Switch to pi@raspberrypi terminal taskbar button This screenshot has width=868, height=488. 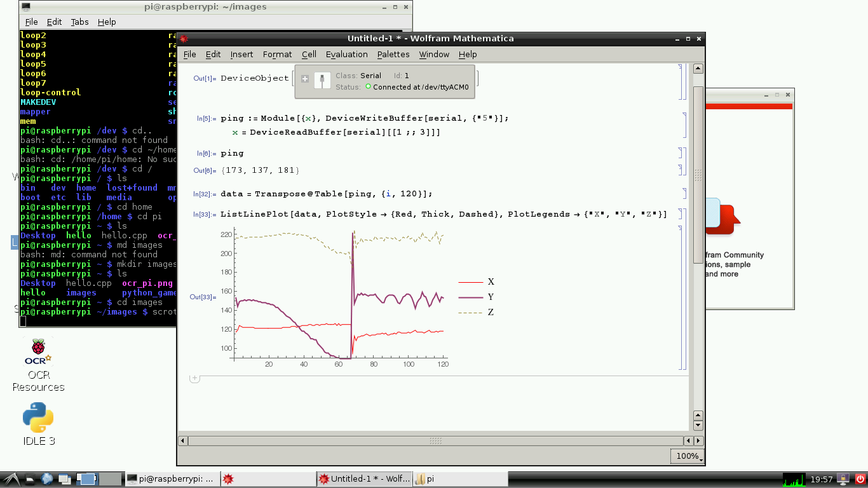(171, 479)
